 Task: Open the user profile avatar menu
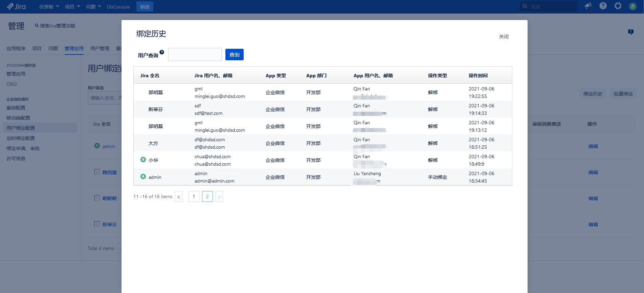[632, 6]
